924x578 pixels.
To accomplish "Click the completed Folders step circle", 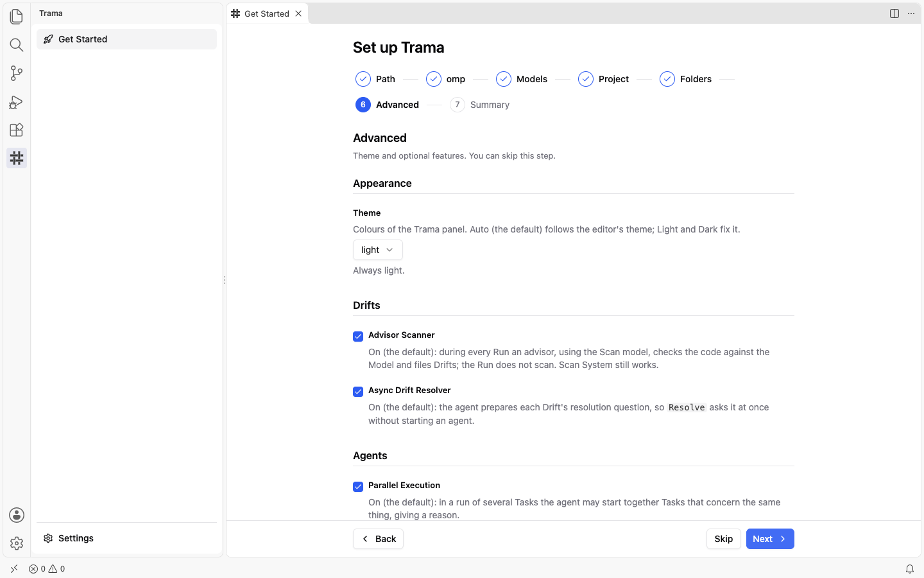I will click(x=667, y=79).
